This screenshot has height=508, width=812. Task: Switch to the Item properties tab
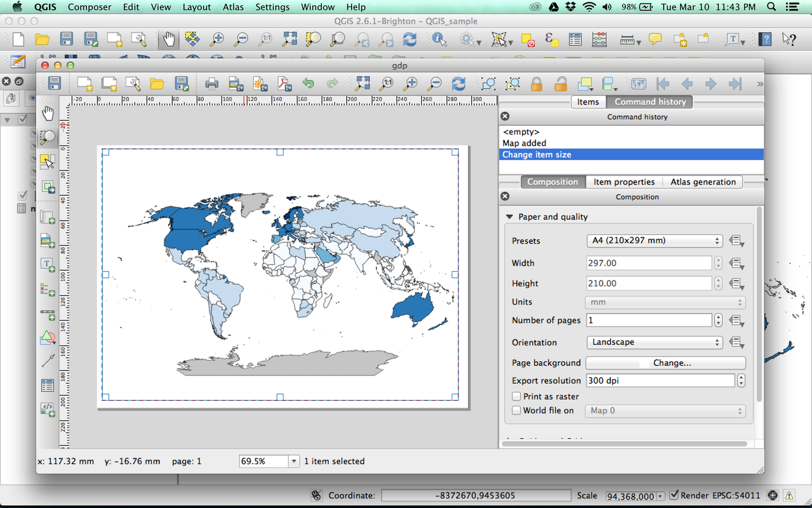624,182
